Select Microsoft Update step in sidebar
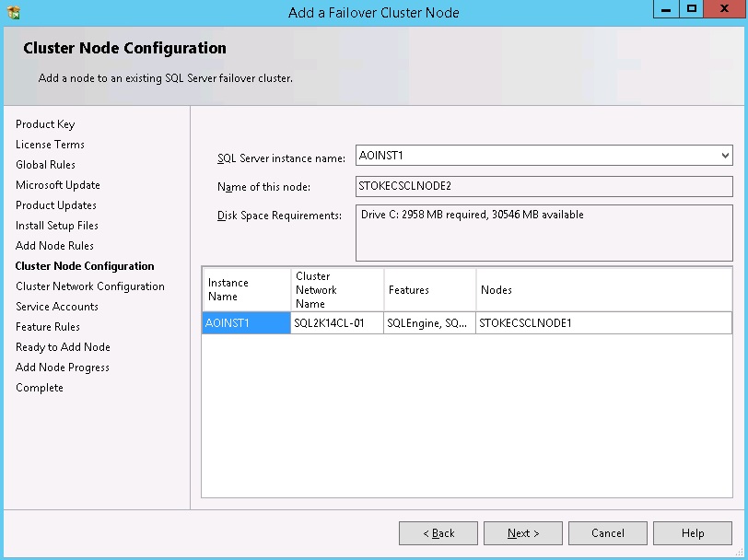This screenshot has width=748, height=560. (x=58, y=185)
